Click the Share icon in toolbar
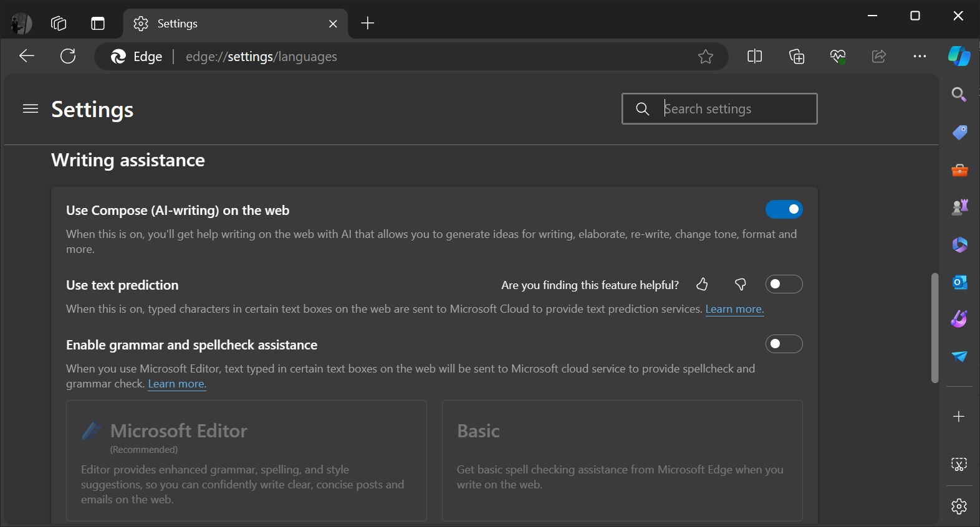 point(879,57)
